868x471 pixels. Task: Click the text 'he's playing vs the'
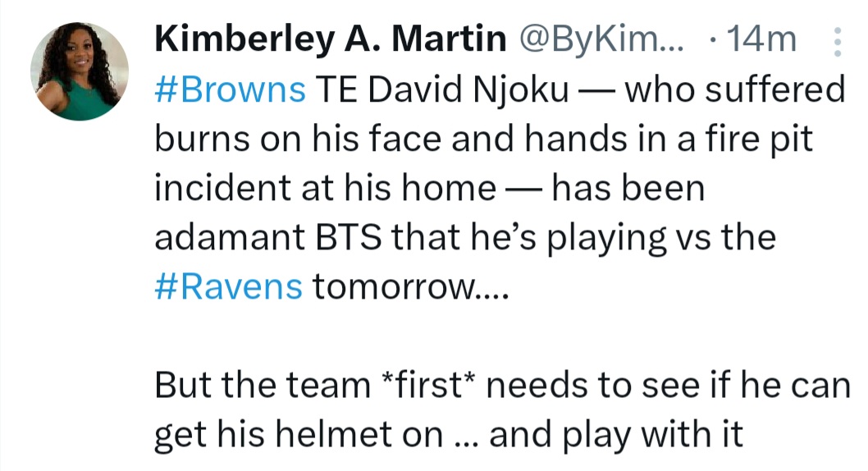click(x=624, y=239)
